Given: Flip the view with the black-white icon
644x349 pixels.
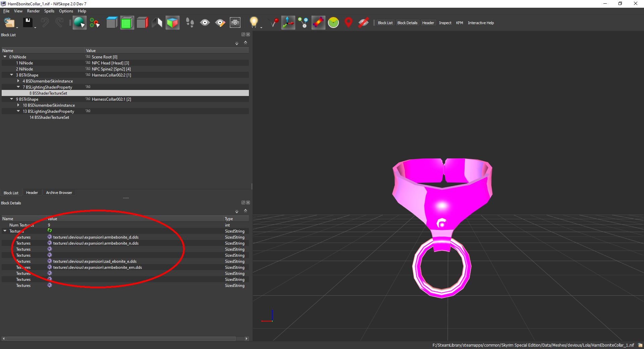Looking at the screenshot, I should tap(157, 23).
